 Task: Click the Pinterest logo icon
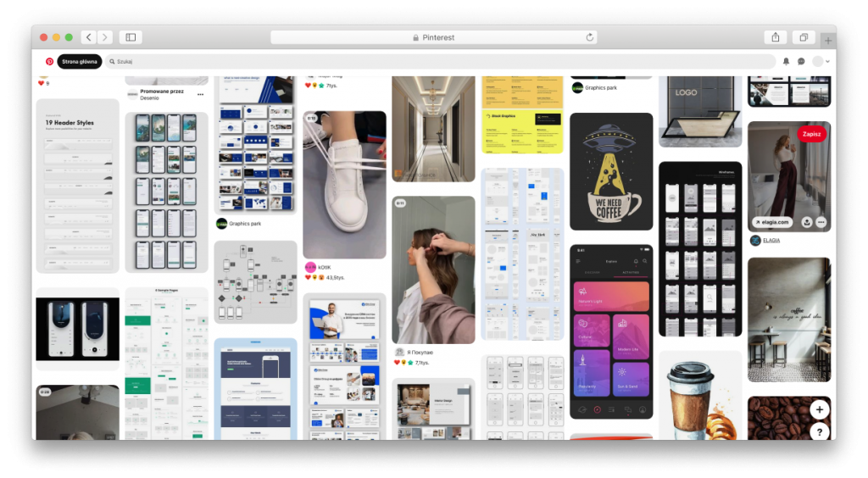tap(49, 61)
